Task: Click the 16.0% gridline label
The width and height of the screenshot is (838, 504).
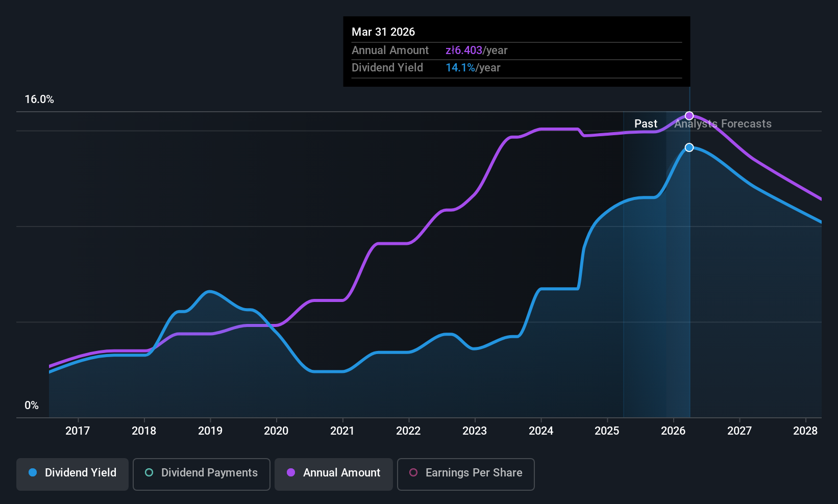Action: point(40,99)
